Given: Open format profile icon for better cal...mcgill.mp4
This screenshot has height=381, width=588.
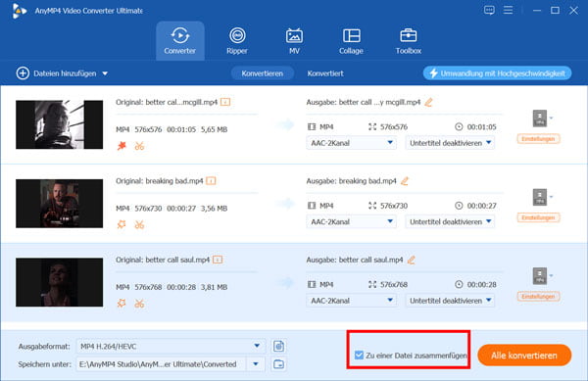Looking at the screenshot, I should pyautogui.click(x=540, y=118).
